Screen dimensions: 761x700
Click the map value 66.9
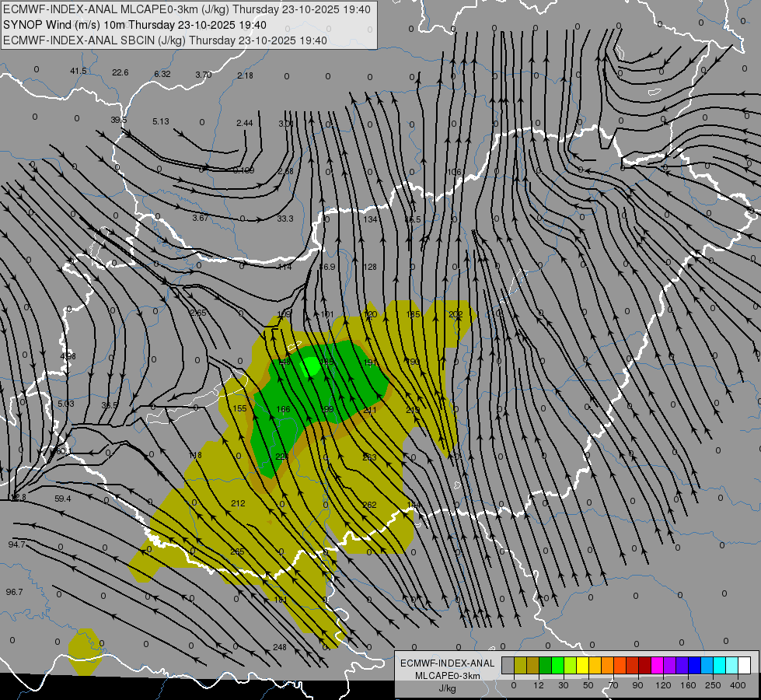(326, 267)
